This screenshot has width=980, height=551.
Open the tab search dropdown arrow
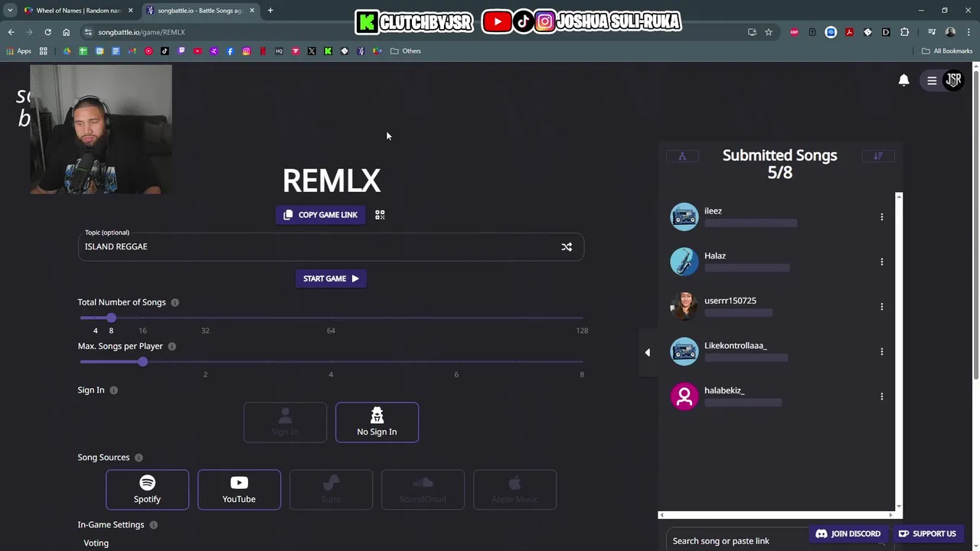tap(10, 11)
